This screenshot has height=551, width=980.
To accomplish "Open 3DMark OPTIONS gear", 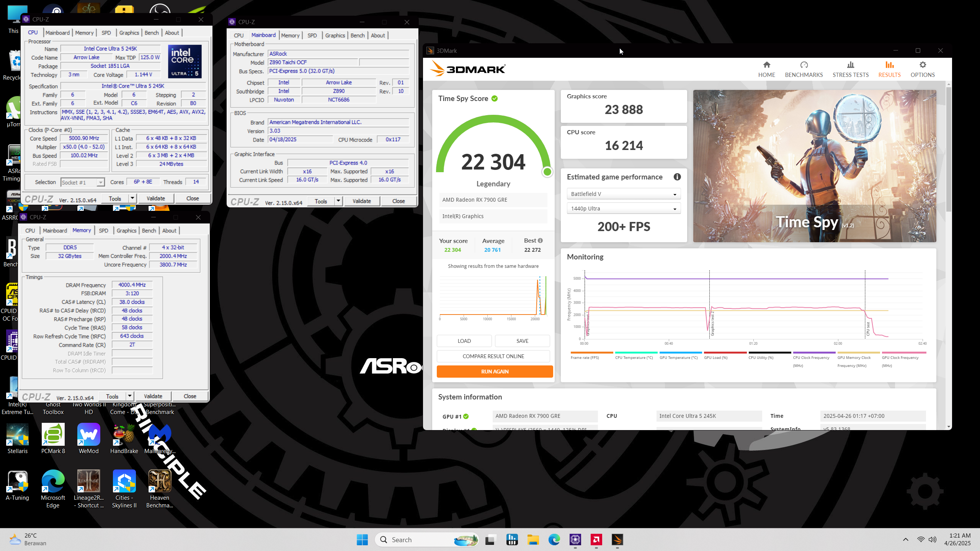I will click(923, 69).
